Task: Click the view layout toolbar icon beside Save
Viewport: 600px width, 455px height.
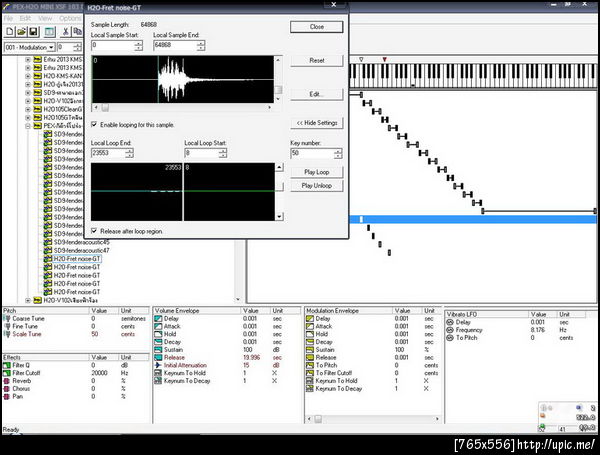Action: [x=49, y=31]
